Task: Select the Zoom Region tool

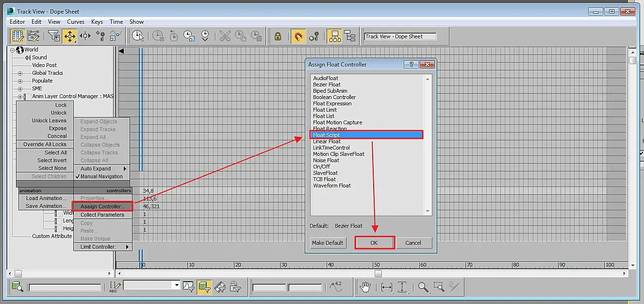Action: (439, 287)
